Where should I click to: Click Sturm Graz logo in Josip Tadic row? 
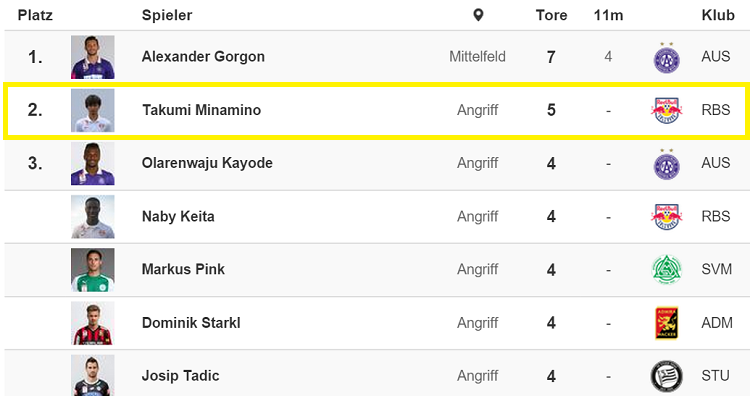coord(667,376)
